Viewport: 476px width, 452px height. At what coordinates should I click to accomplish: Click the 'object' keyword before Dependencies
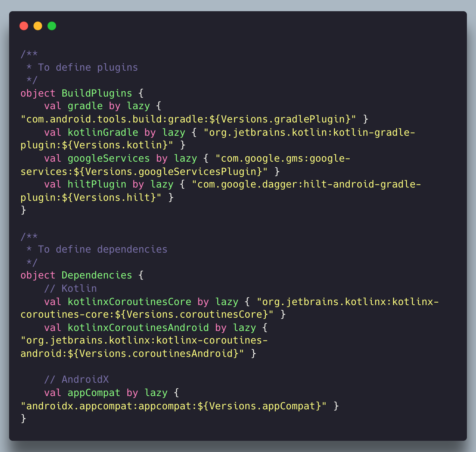[x=38, y=275]
